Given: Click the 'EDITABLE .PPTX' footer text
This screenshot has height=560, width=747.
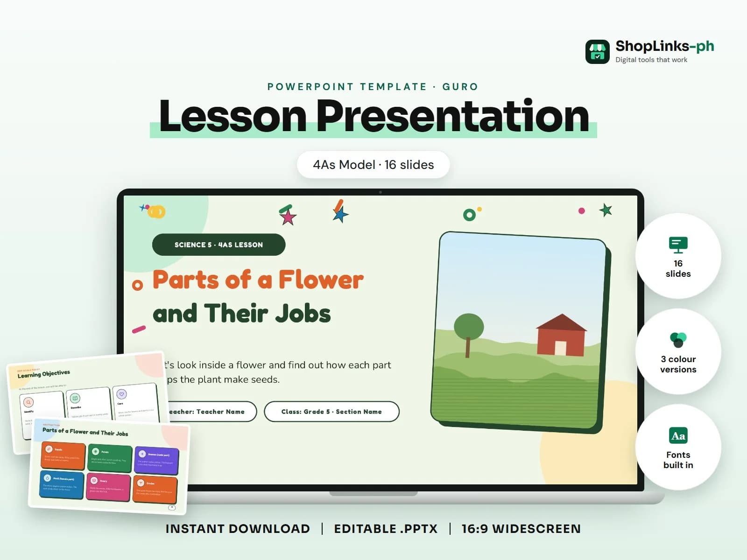Looking at the screenshot, I should click(386, 529).
